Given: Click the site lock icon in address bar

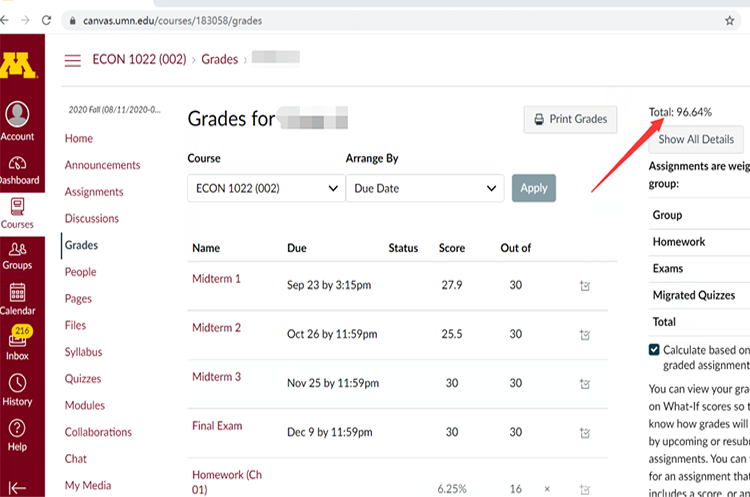Looking at the screenshot, I should pyautogui.click(x=73, y=21).
